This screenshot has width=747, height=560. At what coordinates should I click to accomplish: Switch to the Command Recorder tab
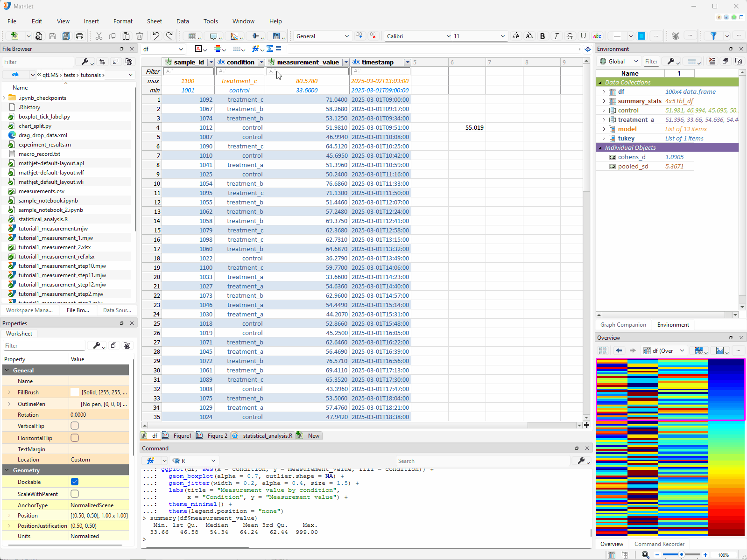659,544
